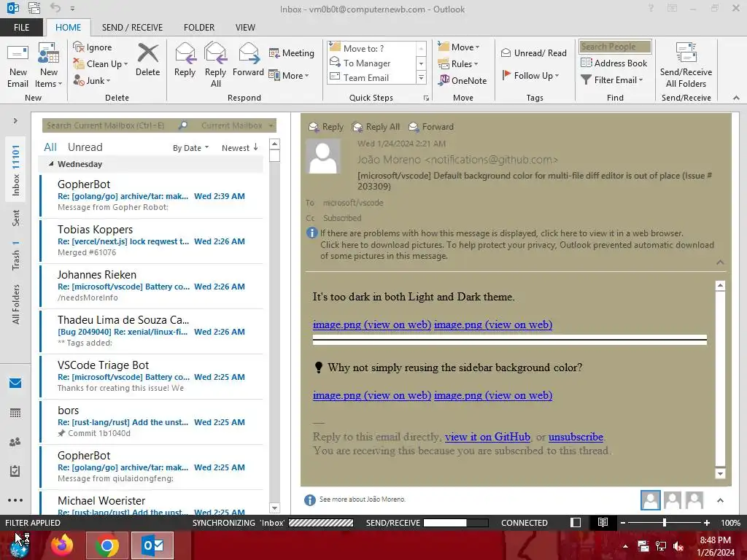Open the More respond options
Image resolution: width=747 pixels, height=560 pixels.
click(x=289, y=75)
